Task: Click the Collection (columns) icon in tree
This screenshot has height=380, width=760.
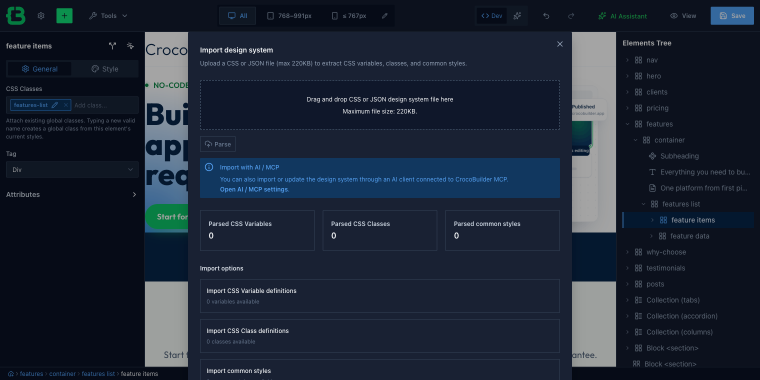Action: 638,332
